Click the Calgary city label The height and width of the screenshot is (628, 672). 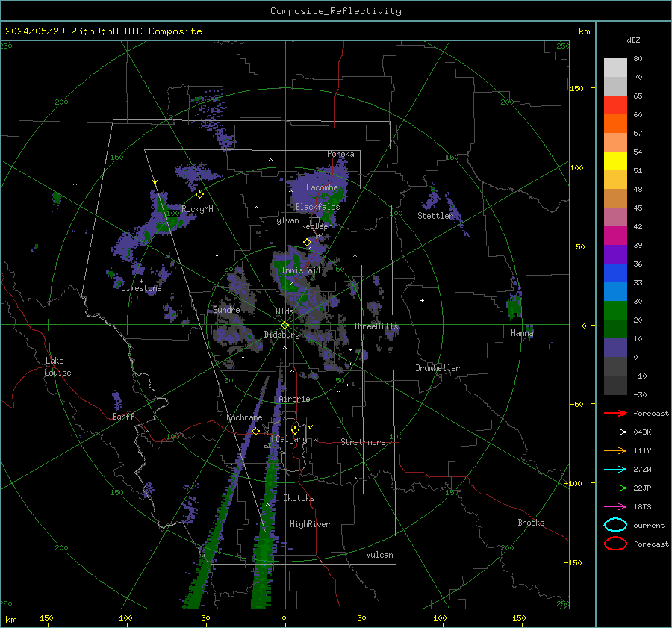291,439
